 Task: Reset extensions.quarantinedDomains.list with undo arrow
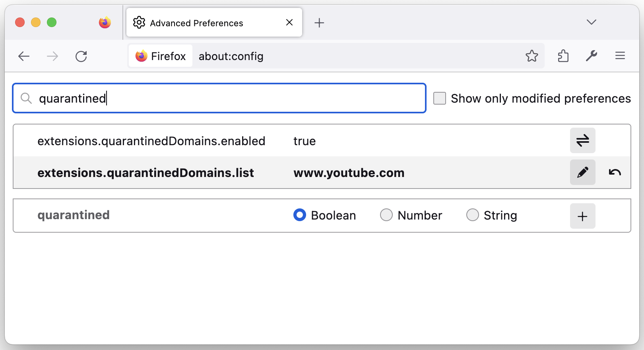click(615, 172)
